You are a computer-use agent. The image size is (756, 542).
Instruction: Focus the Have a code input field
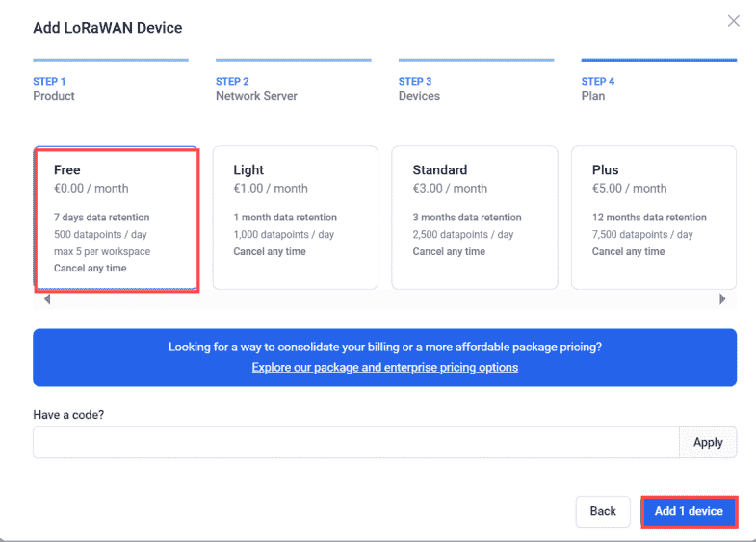[355, 442]
